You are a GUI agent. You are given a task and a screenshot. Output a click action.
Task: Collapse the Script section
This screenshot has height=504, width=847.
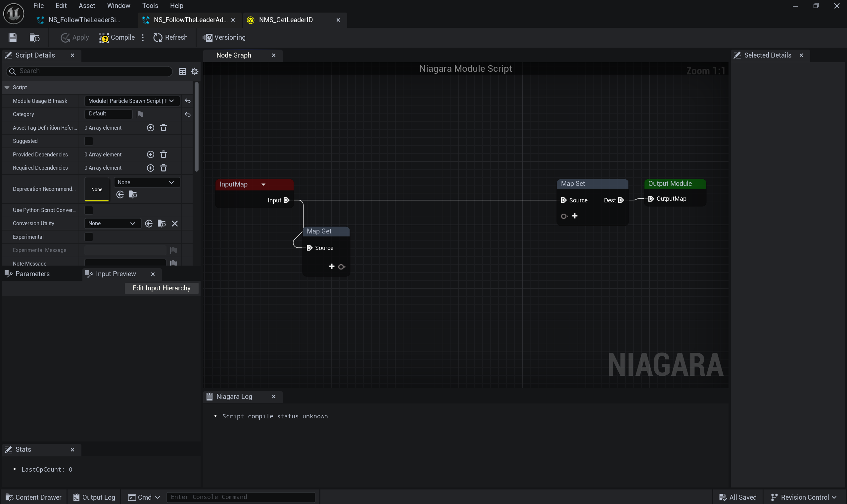[x=7, y=88]
